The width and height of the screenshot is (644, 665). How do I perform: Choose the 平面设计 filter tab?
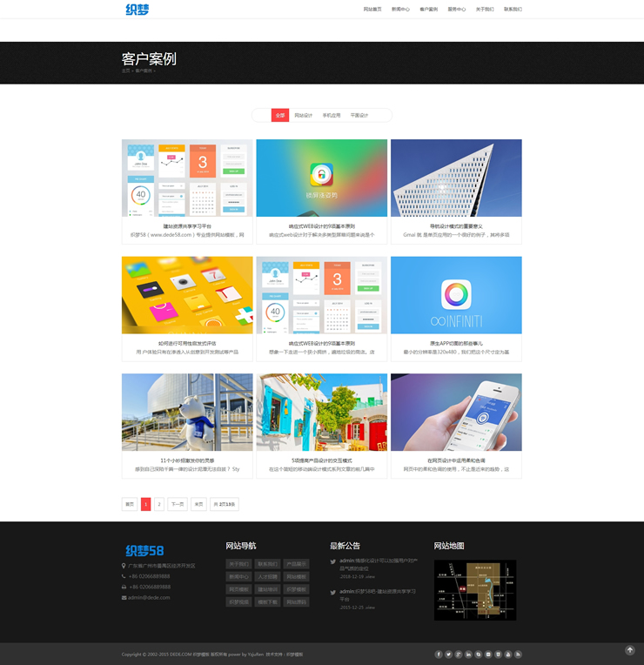(359, 115)
